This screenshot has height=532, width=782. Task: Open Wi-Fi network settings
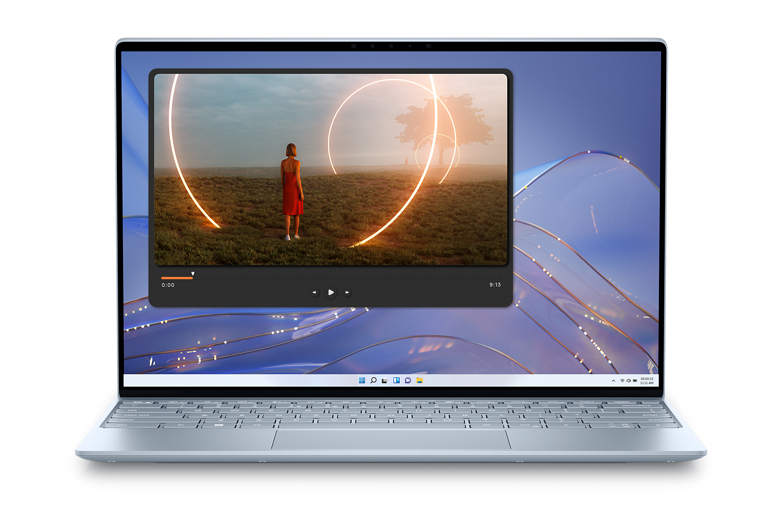point(622,380)
